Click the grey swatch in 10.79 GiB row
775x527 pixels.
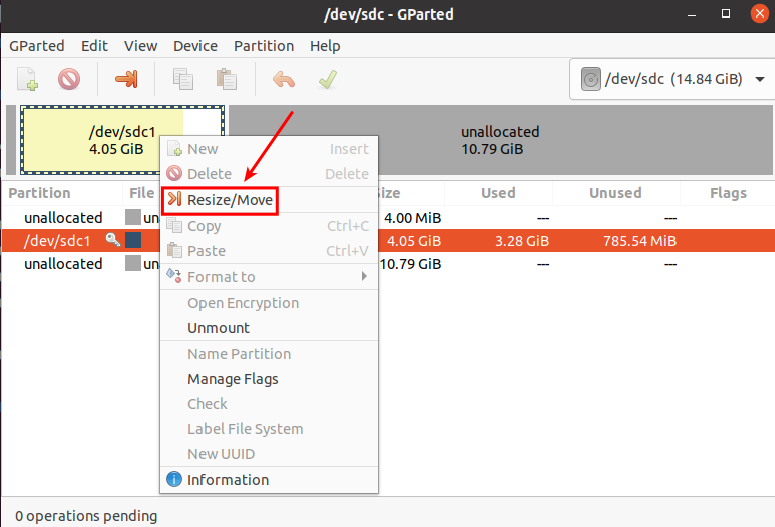pyautogui.click(x=133, y=263)
